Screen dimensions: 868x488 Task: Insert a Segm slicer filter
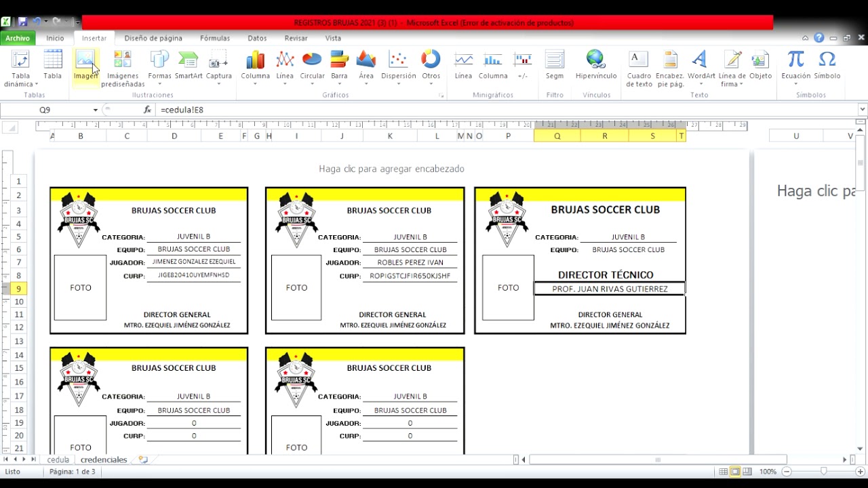tap(555, 66)
